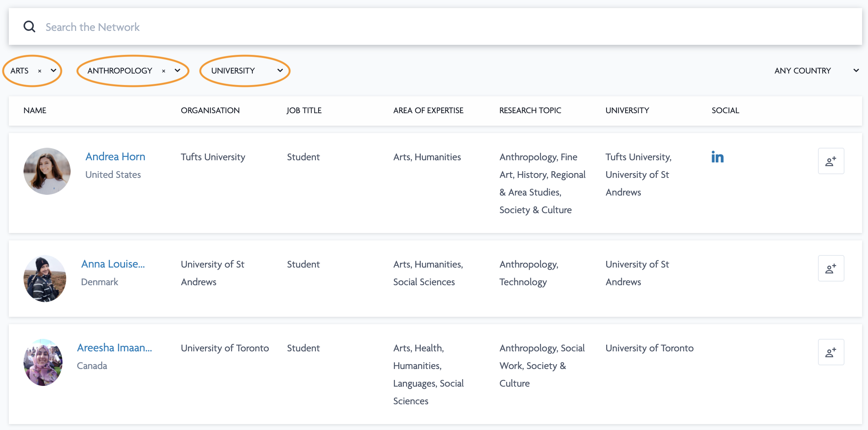Click Areesha Imaan's profile photo

(x=43, y=362)
